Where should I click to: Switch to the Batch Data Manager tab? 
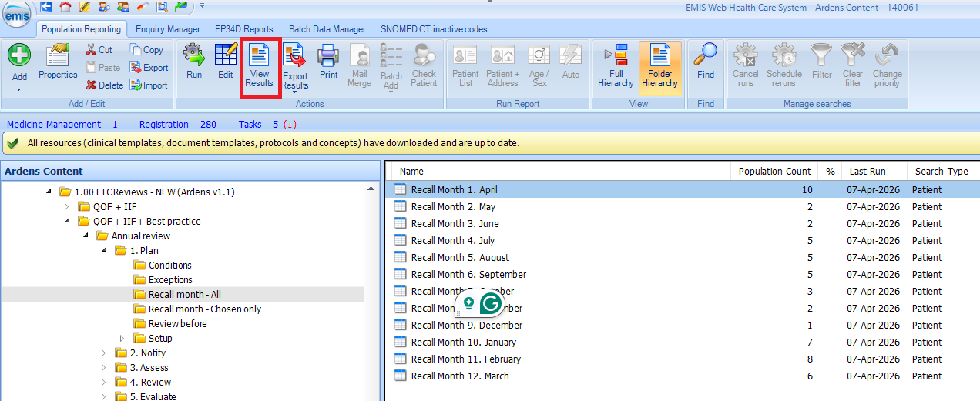327,29
